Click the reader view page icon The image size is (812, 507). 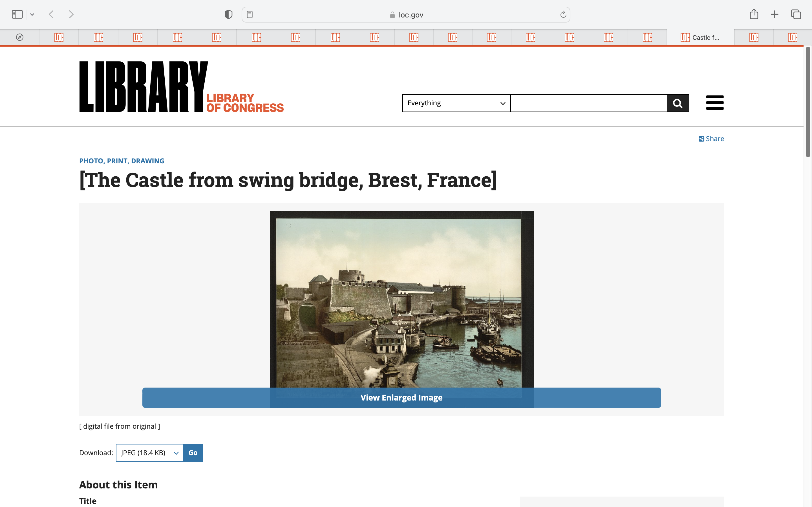pos(250,14)
